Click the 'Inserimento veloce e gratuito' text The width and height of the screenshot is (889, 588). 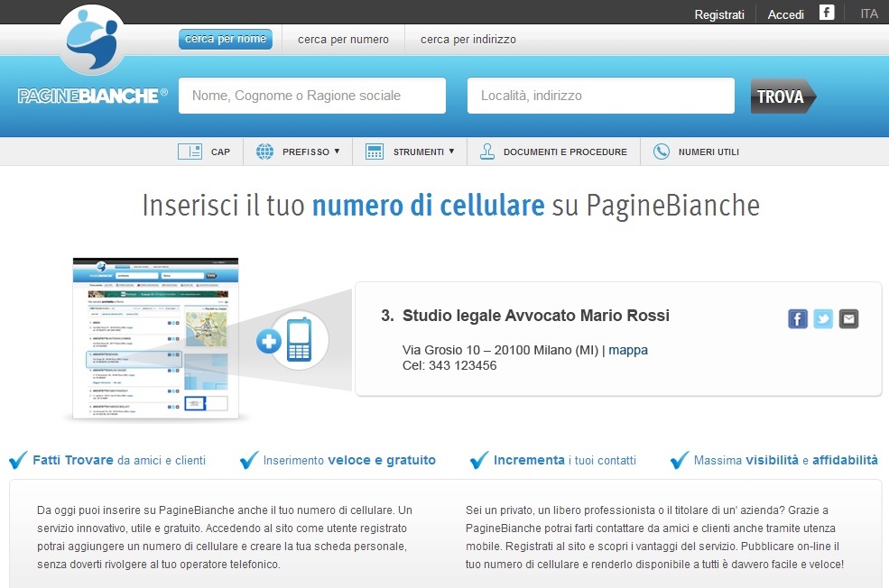click(349, 460)
